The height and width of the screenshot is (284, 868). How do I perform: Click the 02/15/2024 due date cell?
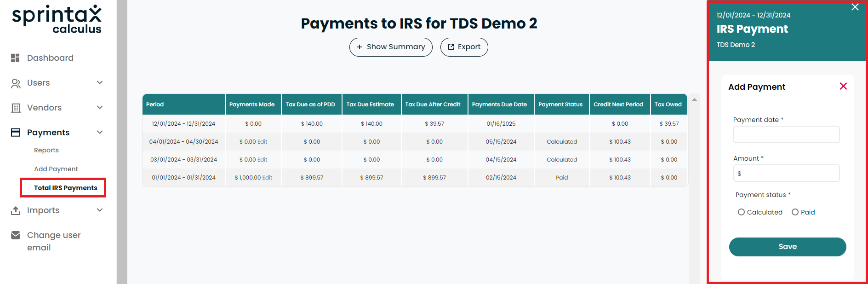(x=501, y=178)
